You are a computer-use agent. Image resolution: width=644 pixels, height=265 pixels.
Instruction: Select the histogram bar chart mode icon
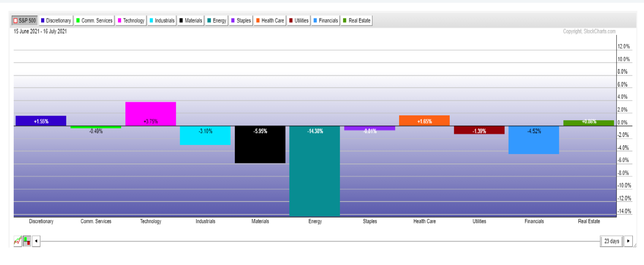tap(27, 241)
